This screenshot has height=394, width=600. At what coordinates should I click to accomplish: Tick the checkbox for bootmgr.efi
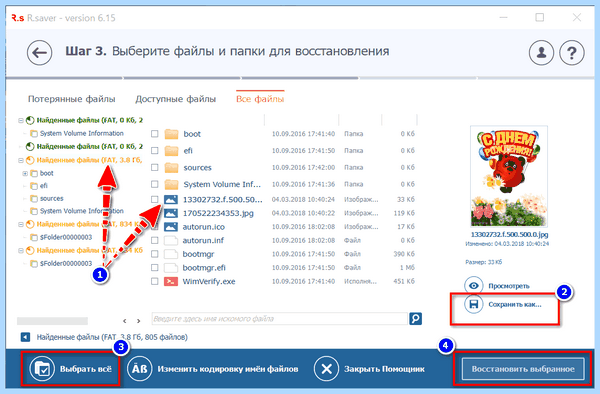[x=155, y=268]
